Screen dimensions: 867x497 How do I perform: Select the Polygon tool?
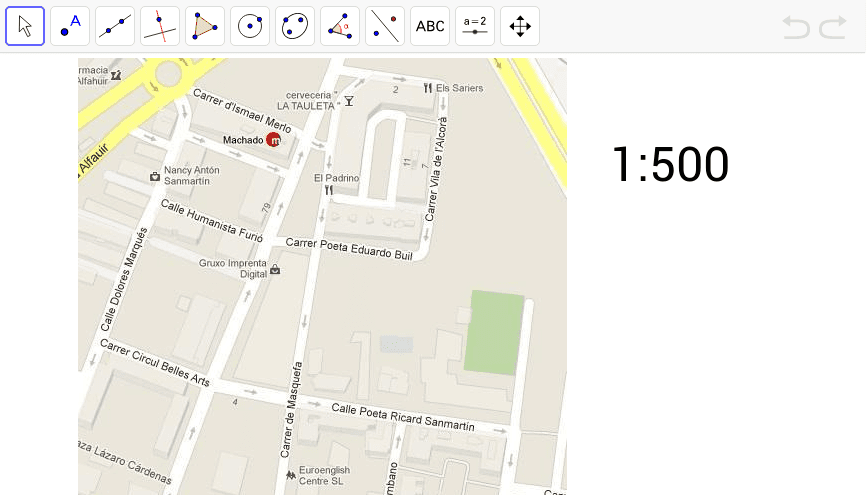coord(205,26)
